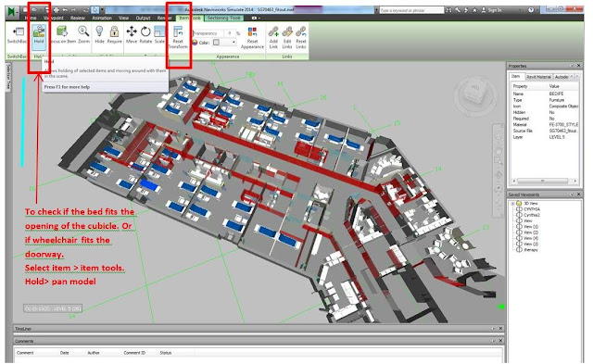Image resolution: width=593 pixels, height=364 pixels.
Task: Open the Properties panel options arrow
Action: (572, 66)
